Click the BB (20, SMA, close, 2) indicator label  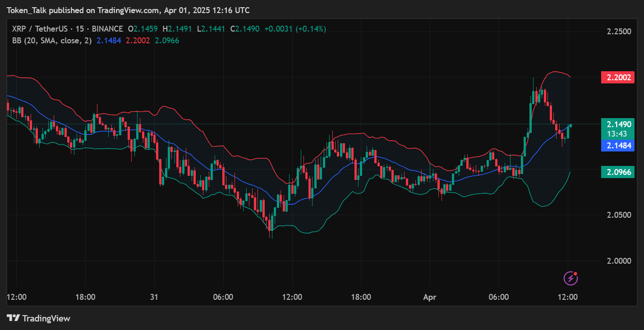(x=52, y=41)
